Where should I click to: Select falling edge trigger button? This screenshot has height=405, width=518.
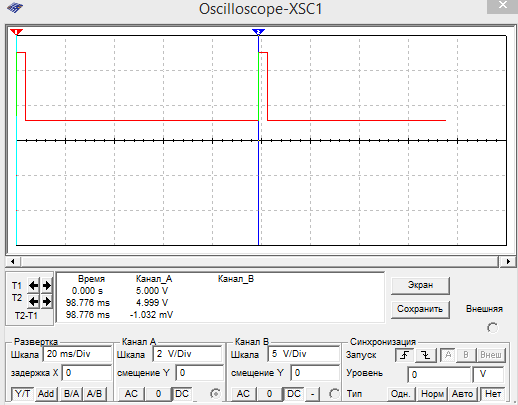point(425,355)
